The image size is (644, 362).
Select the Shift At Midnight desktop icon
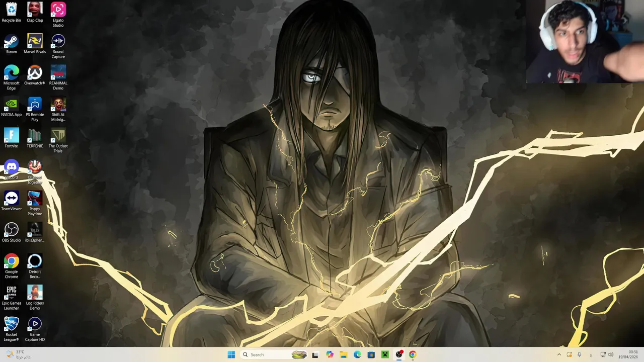pos(58,110)
